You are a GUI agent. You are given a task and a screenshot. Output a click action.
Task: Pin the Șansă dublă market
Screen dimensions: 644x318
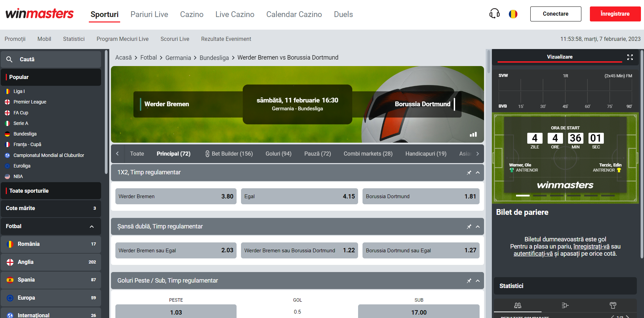tap(469, 227)
